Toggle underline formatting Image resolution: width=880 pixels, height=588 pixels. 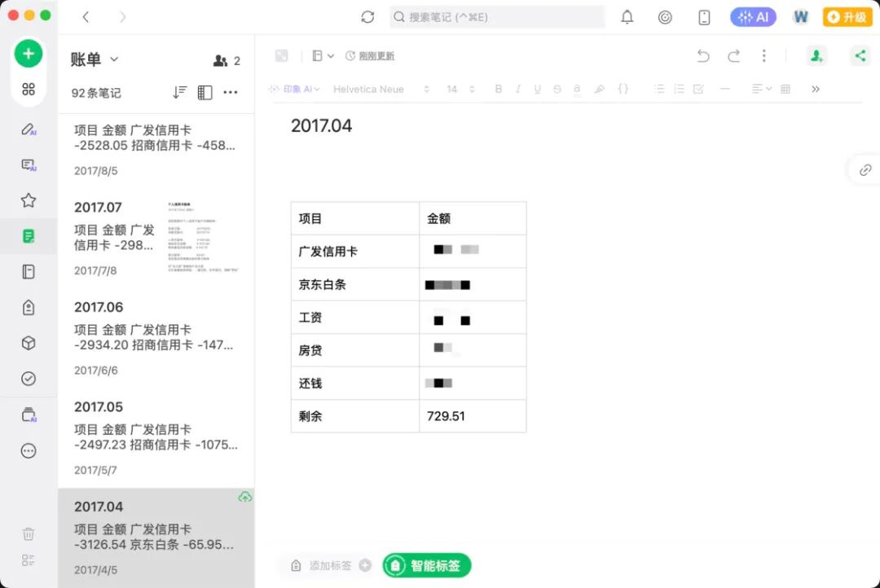pyautogui.click(x=537, y=90)
